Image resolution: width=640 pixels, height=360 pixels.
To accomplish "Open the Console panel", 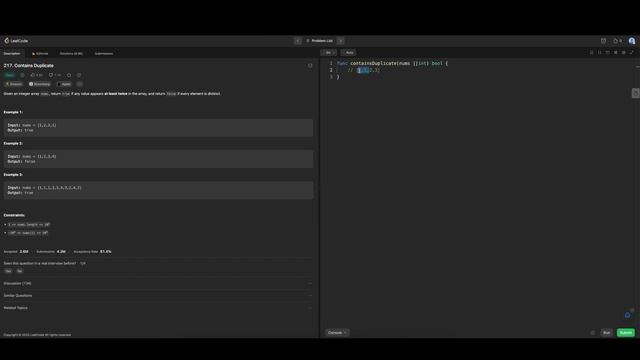I will [337, 333].
